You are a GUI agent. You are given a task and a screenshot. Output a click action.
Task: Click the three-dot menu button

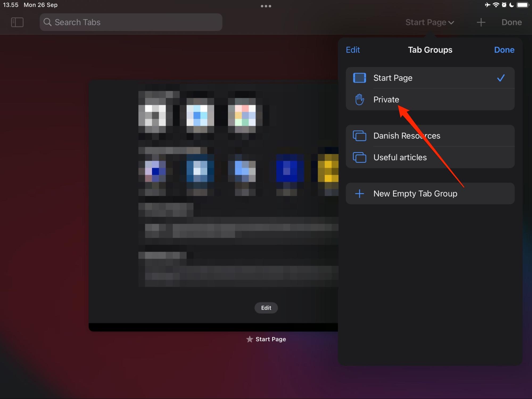pyautogui.click(x=266, y=6)
